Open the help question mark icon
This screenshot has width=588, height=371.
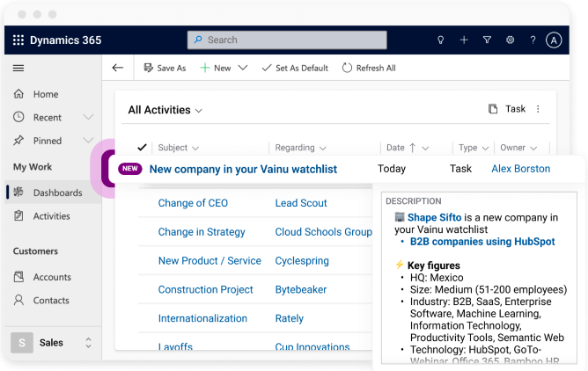[533, 40]
